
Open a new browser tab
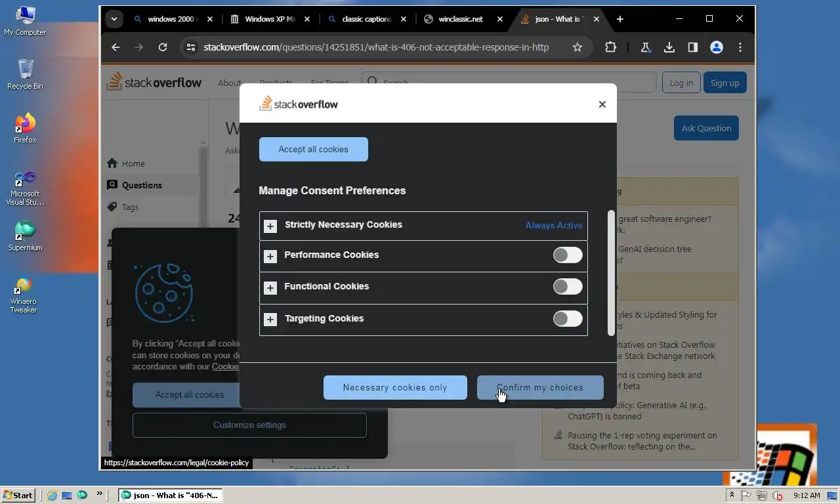(x=619, y=19)
